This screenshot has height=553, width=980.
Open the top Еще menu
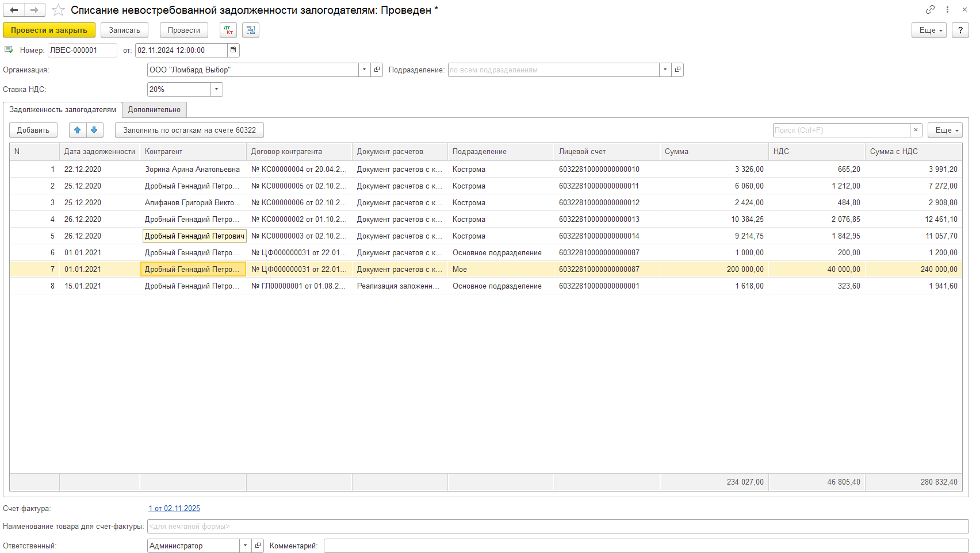pyautogui.click(x=929, y=30)
